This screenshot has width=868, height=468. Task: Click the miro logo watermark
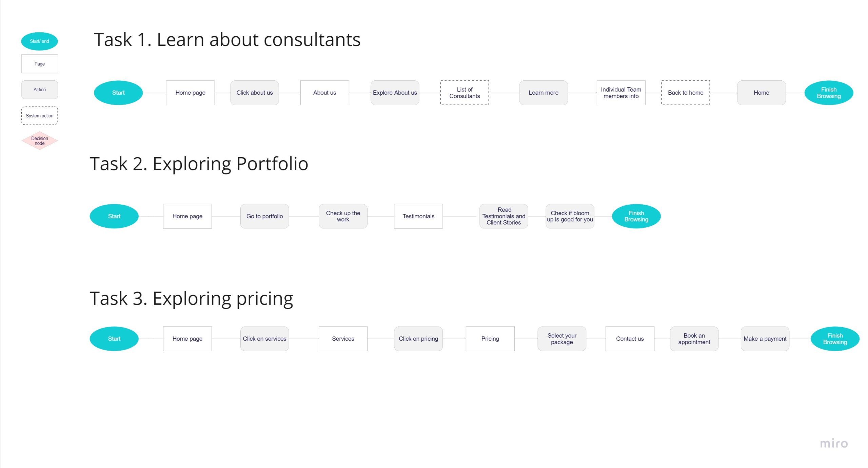pos(833,443)
